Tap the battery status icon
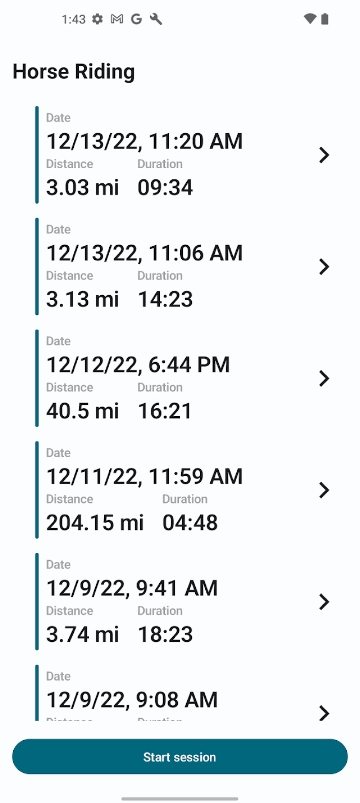Image resolution: width=360 pixels, height=803 pixels. (x=324, y=19)
